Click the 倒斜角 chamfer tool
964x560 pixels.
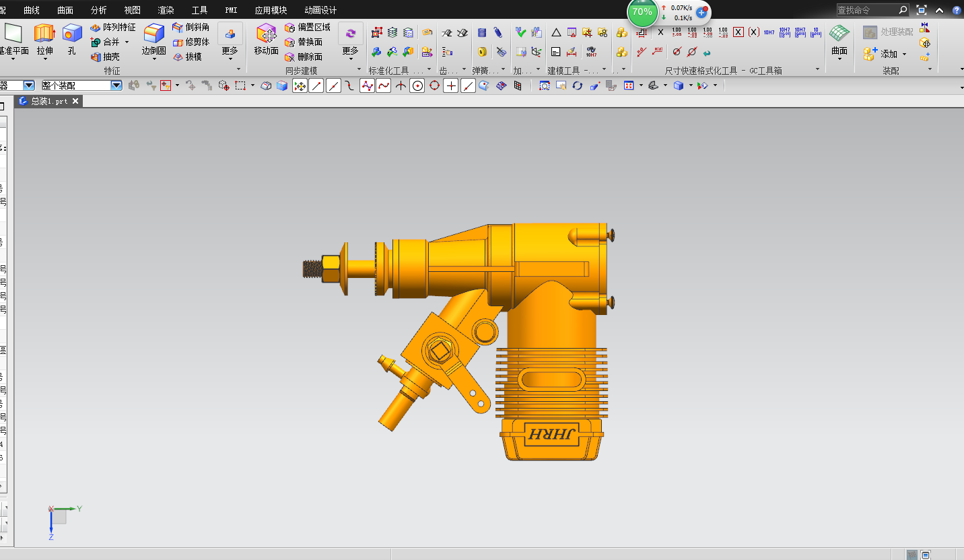pyautogui.click(x=191, y=27)
